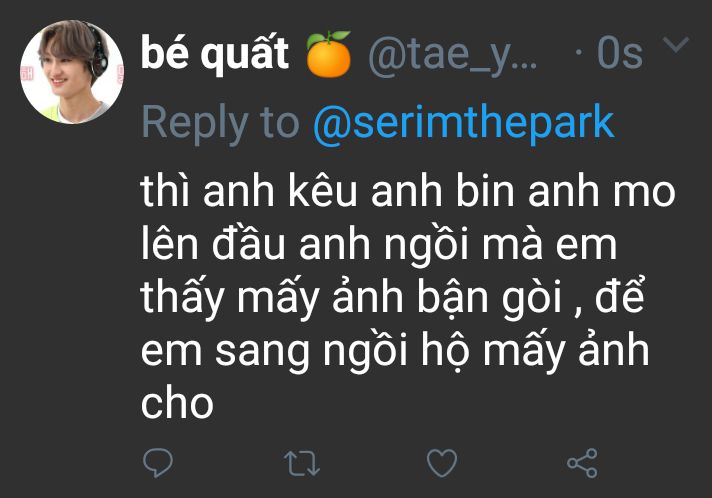The image size is (712, 498).
Task: Open the @tae_y... user handle
Action: tap(453, 56)
